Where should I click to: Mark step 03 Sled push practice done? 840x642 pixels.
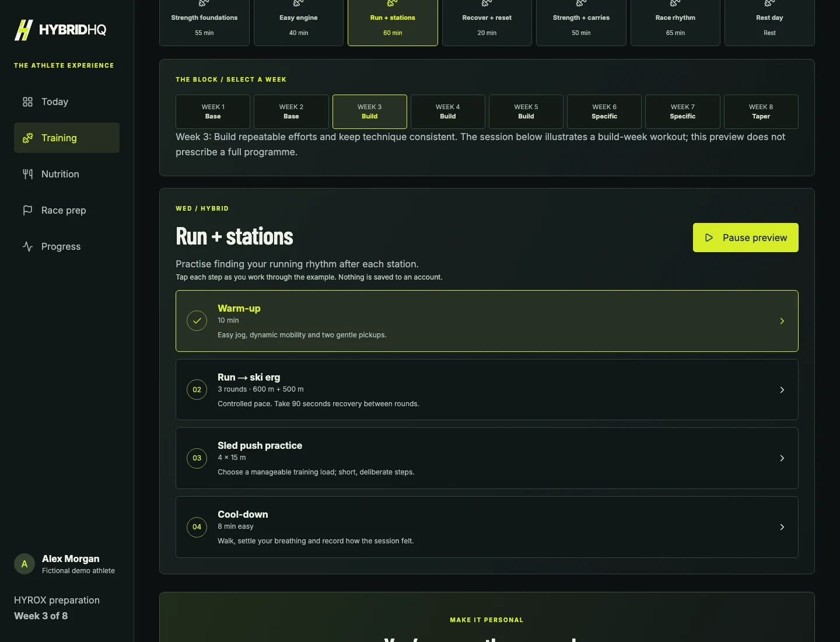click(197, 458)
